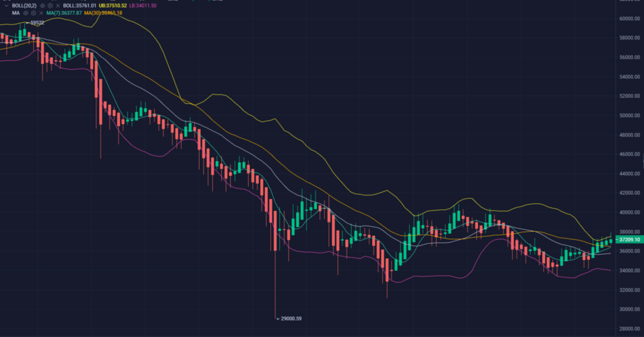The image size is (644, 337).
Task: Click the UB upper band value
Action: [x=111, y=5]
